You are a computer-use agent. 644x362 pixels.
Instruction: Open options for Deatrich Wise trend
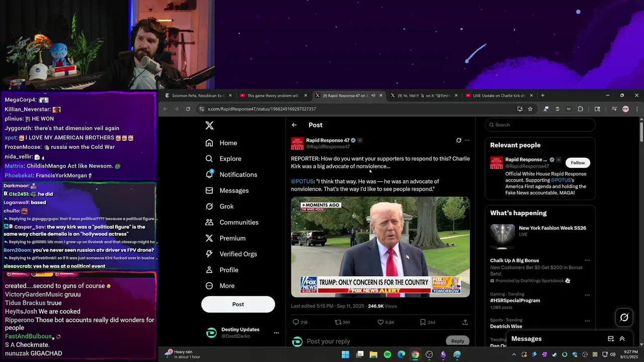587,320
